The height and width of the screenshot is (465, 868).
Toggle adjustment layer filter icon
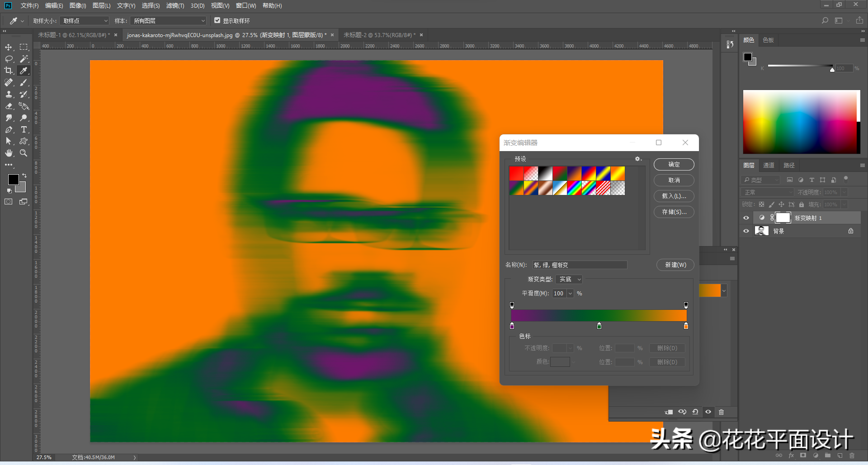[x=801, y=180]
